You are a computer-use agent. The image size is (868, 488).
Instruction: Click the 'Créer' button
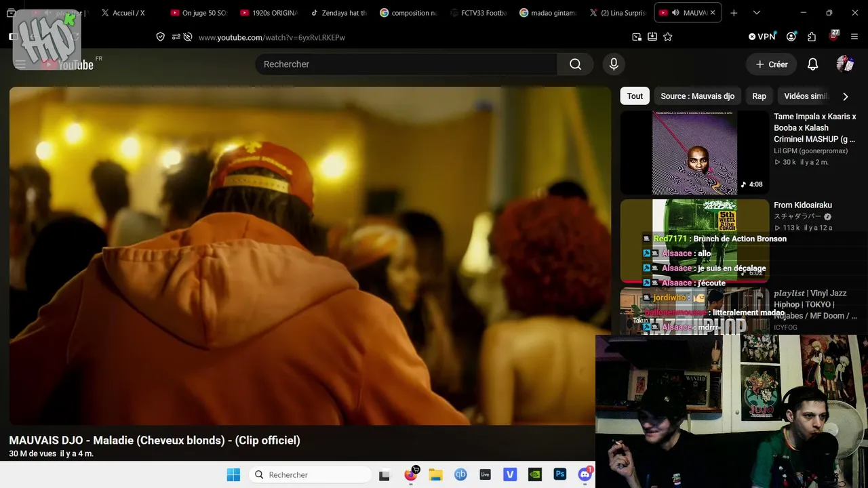772,64
